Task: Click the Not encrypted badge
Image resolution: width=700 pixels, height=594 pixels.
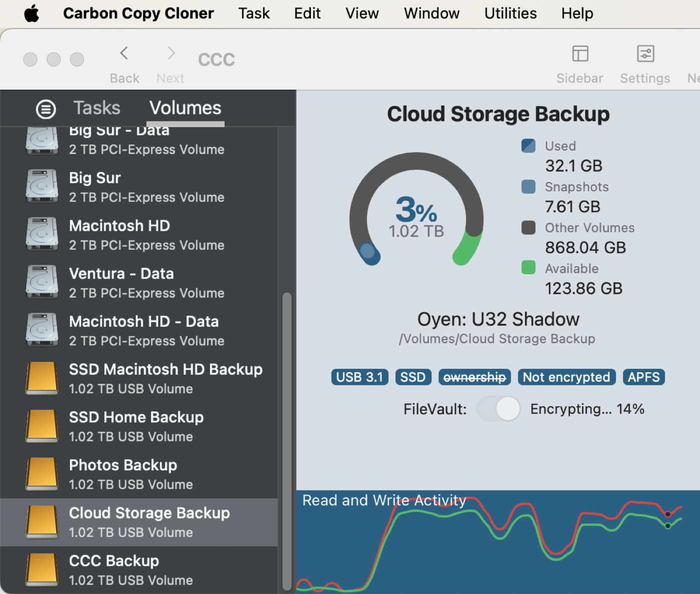Action: click(566, 377)
